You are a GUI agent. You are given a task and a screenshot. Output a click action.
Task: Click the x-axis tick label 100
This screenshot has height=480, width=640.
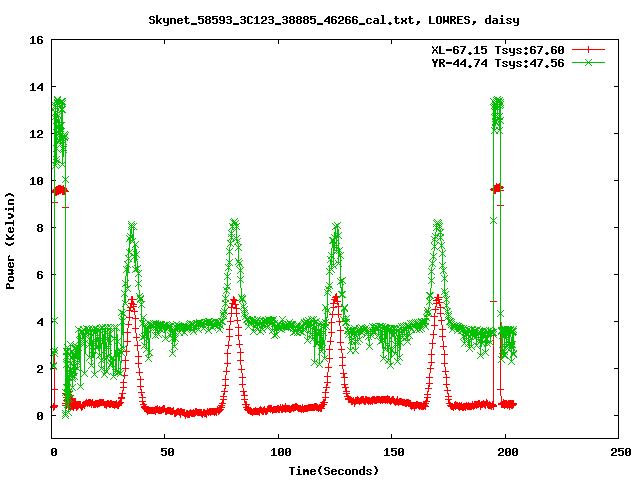(280, 452)
